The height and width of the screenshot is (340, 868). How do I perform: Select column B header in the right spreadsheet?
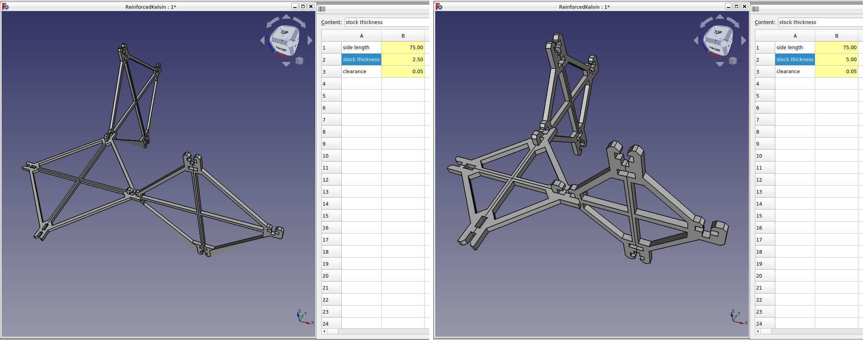(836, 36)
